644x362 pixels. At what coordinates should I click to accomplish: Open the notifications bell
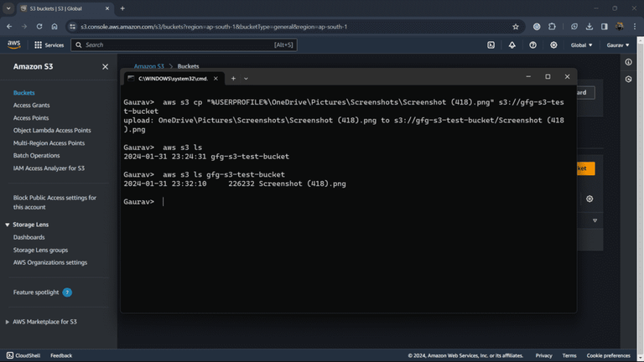(512, 45)
